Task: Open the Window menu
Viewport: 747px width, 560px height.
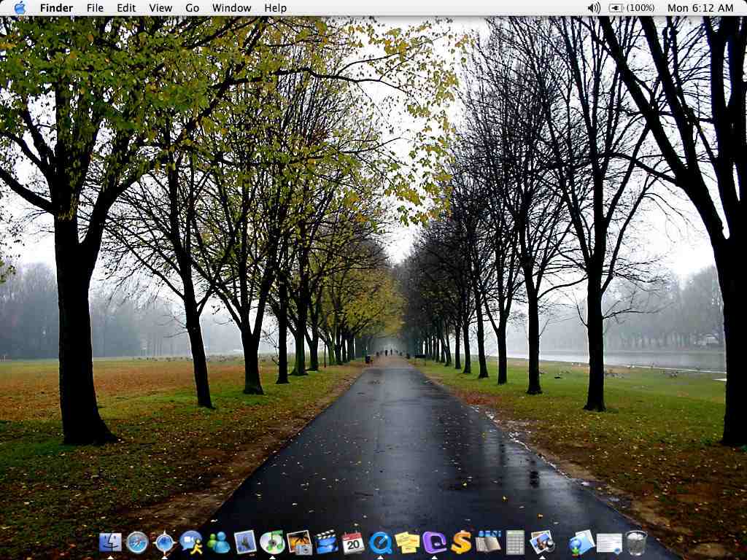Action: [231, 8]
